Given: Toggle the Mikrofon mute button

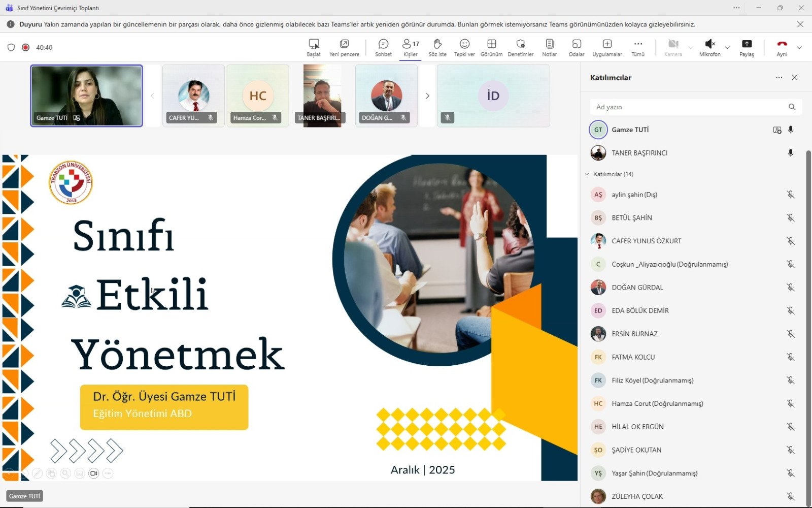Looking at the screenshot, I should (710, 44).
